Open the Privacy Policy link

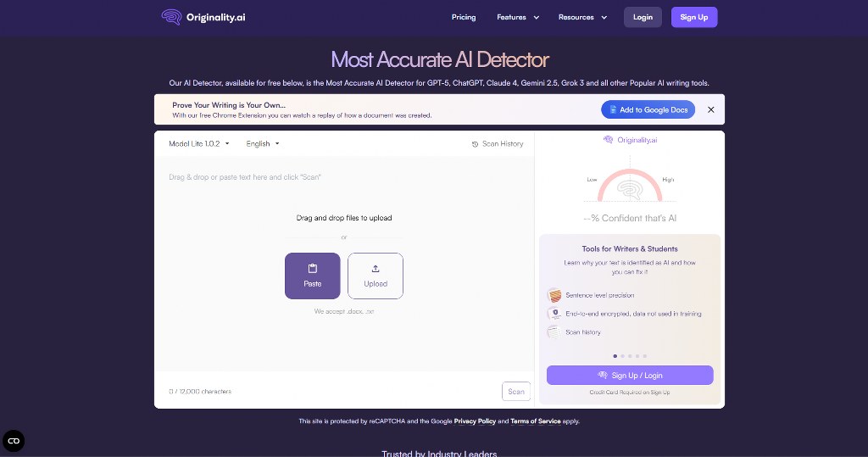click(x=475, y=421)
